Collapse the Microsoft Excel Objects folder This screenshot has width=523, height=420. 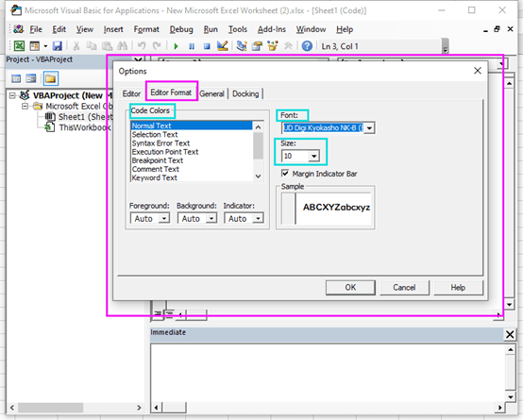point(25,106)
